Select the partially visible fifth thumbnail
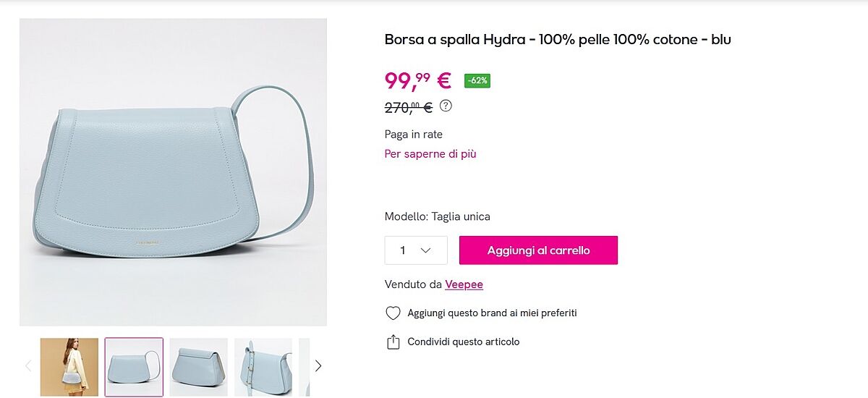This screenshot has width=868, height=398. point(305,367)
